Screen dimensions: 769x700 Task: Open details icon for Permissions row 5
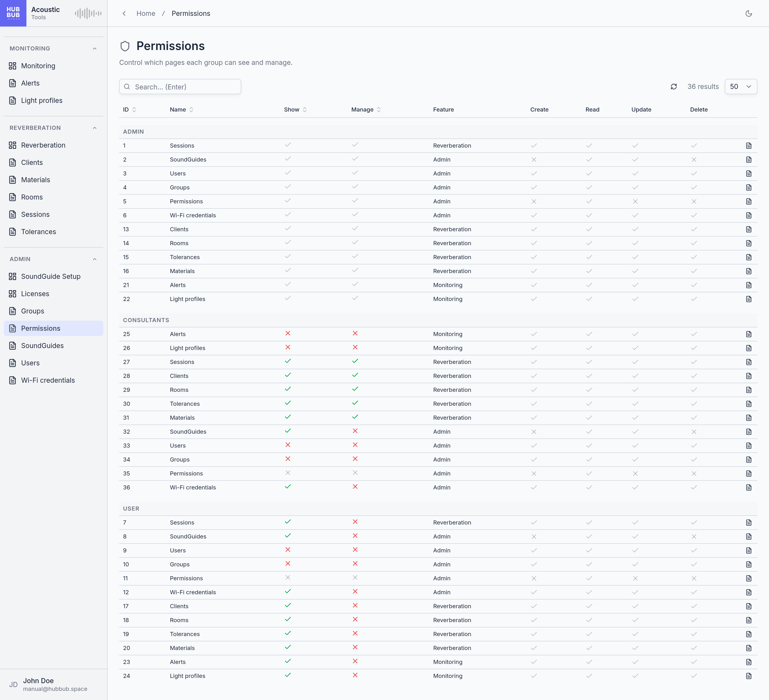click(748, 201)
